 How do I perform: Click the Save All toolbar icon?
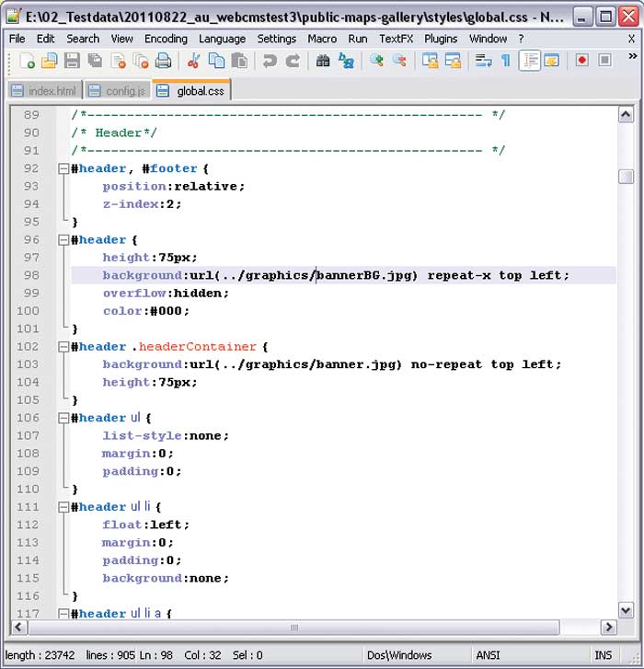(95, 61)
